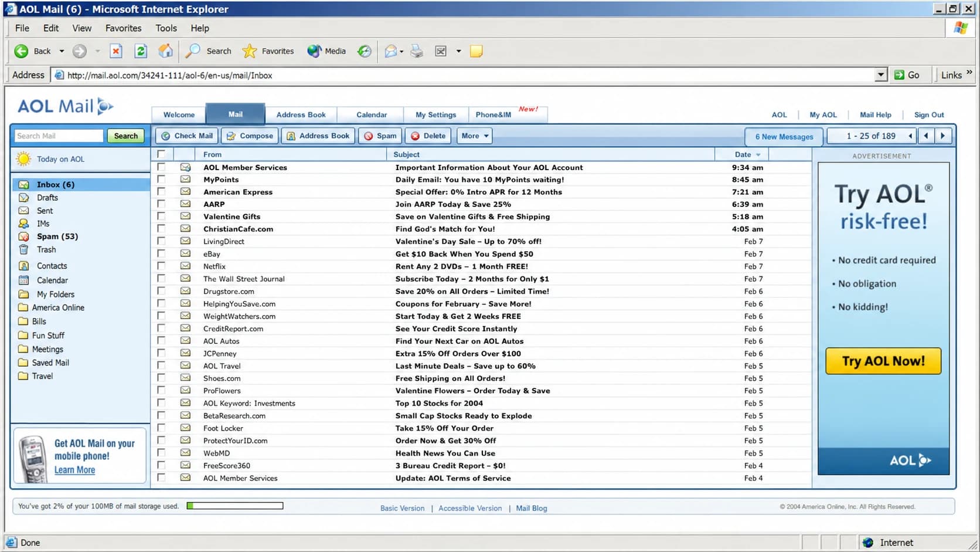Click the Contacts icon in sidebar
The width and height of the screenshot is (980, 552).
(24, 266)
